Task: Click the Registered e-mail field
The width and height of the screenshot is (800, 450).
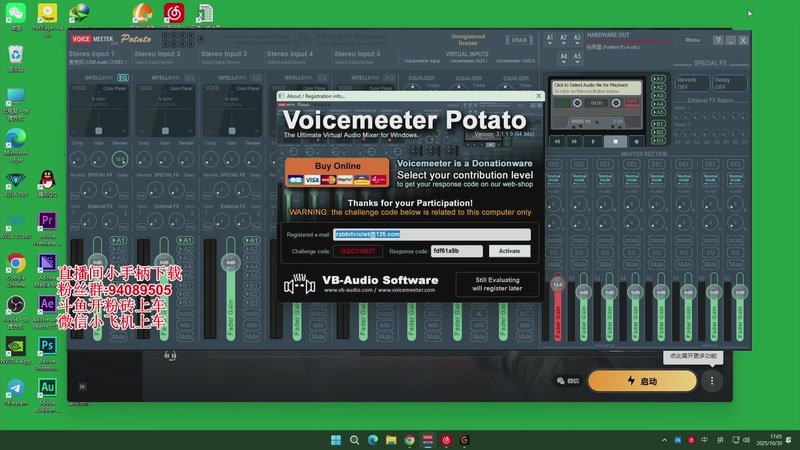Action: [x=432, y=234]
